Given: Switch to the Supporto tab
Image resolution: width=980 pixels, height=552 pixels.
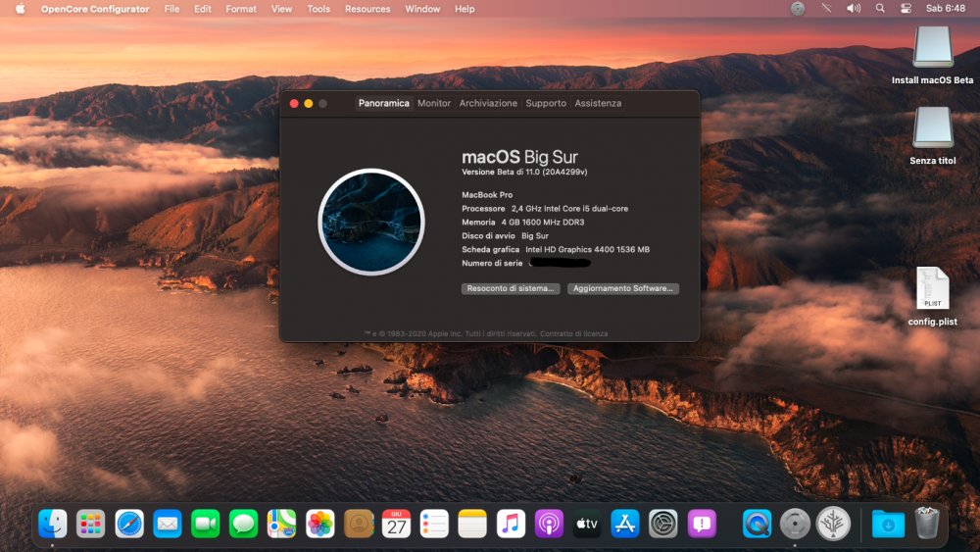Looking at the screenshot, I should click(x=546, y=103).
